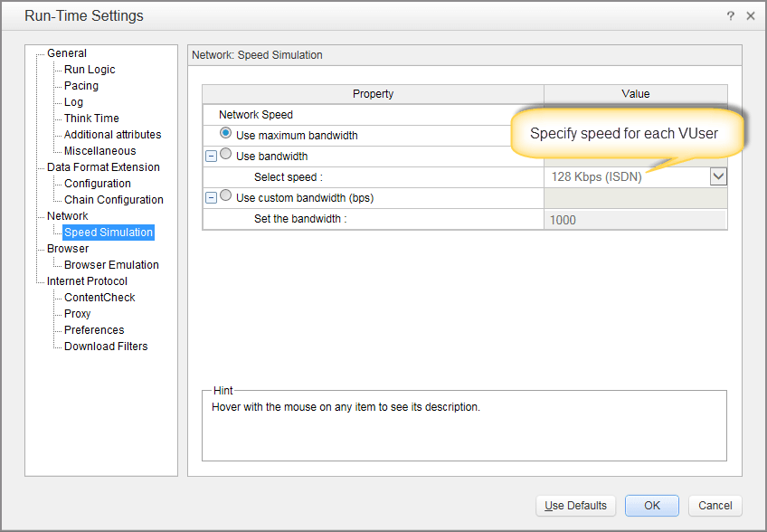Click the Value column header
The image size is (767, 532).
[635, 94]
